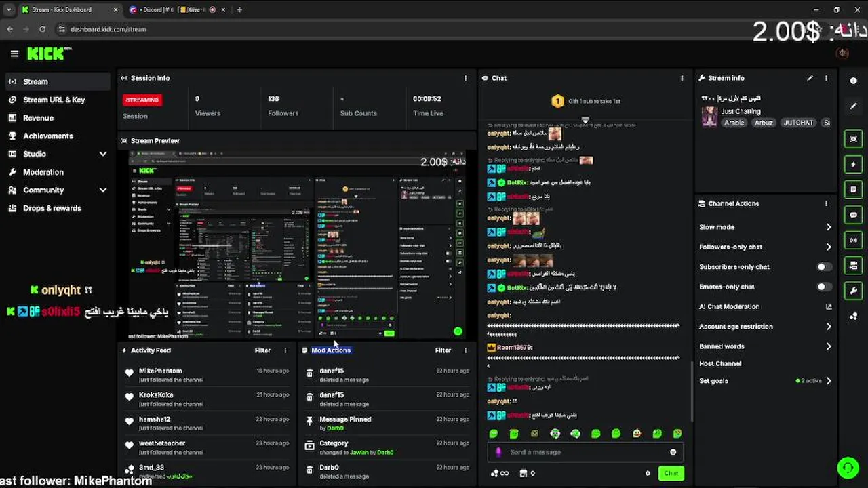Toggle the wrench widget in right toolbar
The height and width of the screenshot is (488, 868).
coord(853,291)
